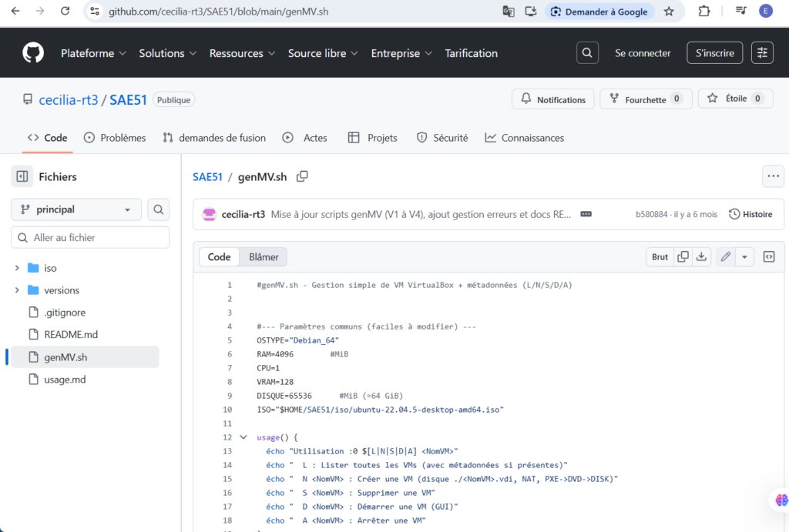Viewport: 789px width, 532px height.
Task: Copy raw file contents icon
Action: pos(683,257)
